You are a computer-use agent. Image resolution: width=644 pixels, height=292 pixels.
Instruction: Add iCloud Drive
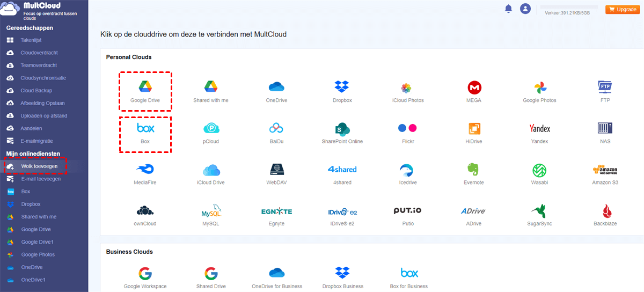point(211,174)
